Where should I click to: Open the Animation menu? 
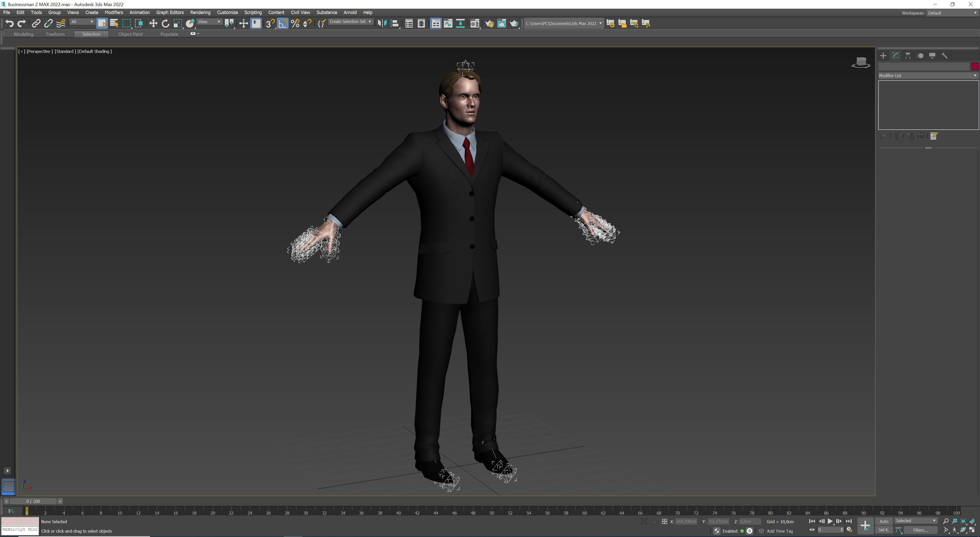pyautogui.click(x=139, y=13)
